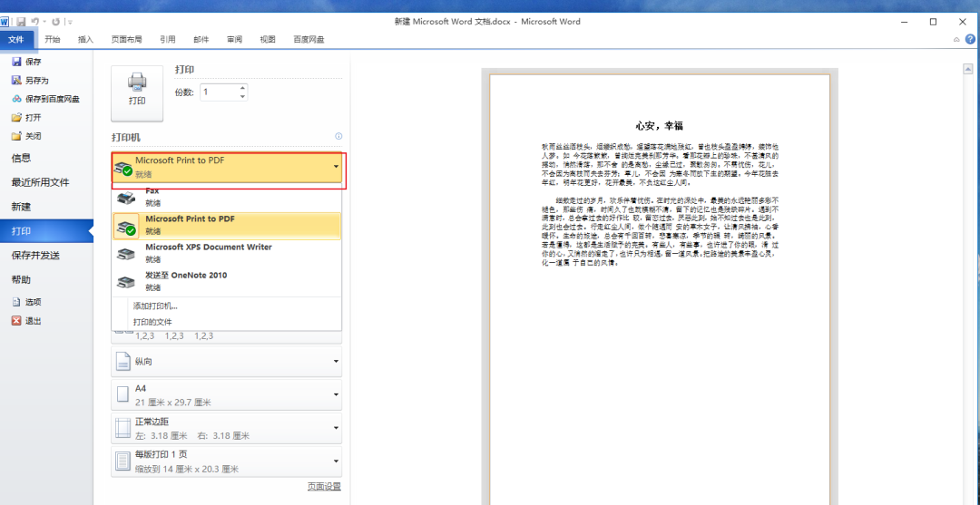Open the 纵向 orientation dropdown
This screenshot has height=505, width=980.
click(x=227, y=362)
